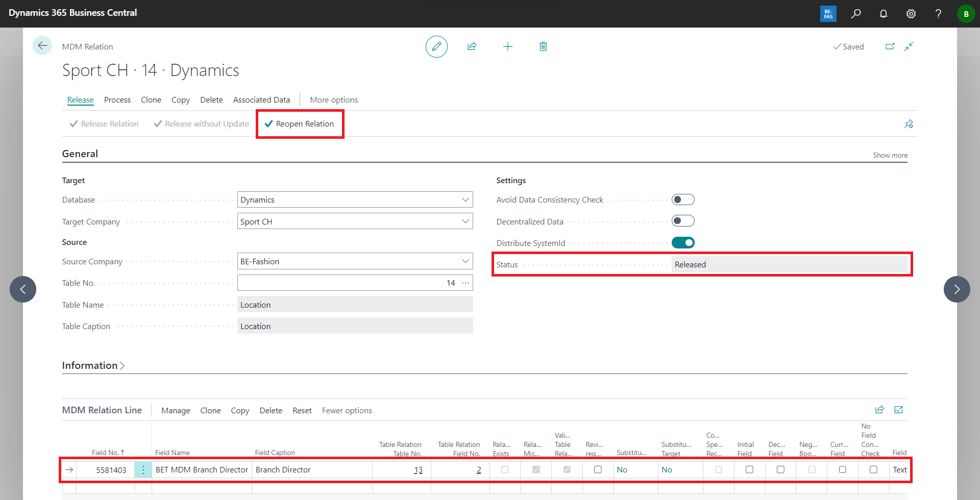
Task: Click Fewer options in line toolbar
Action: [347, 411]
